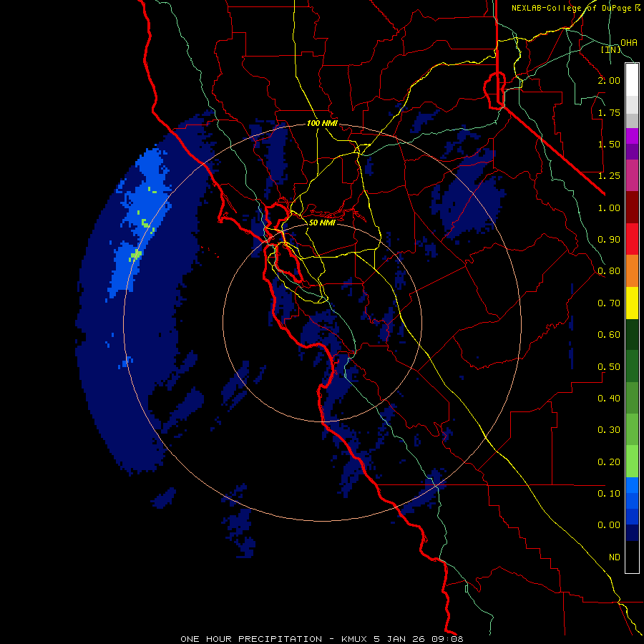Click the 0.80 legend value

(x=609, y=271)
